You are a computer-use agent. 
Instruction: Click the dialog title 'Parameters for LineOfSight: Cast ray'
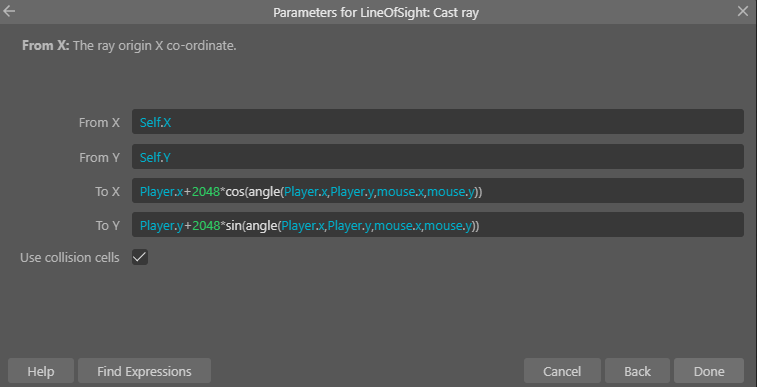click(376, 13)
